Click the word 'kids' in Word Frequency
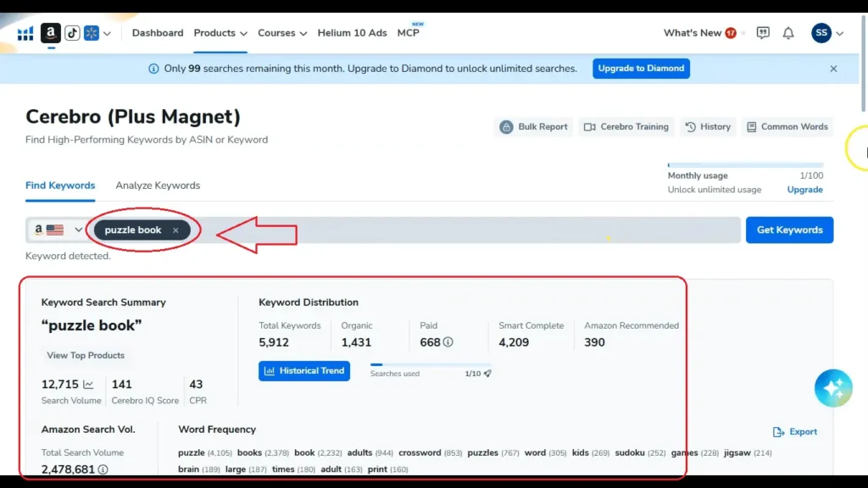 580,452
